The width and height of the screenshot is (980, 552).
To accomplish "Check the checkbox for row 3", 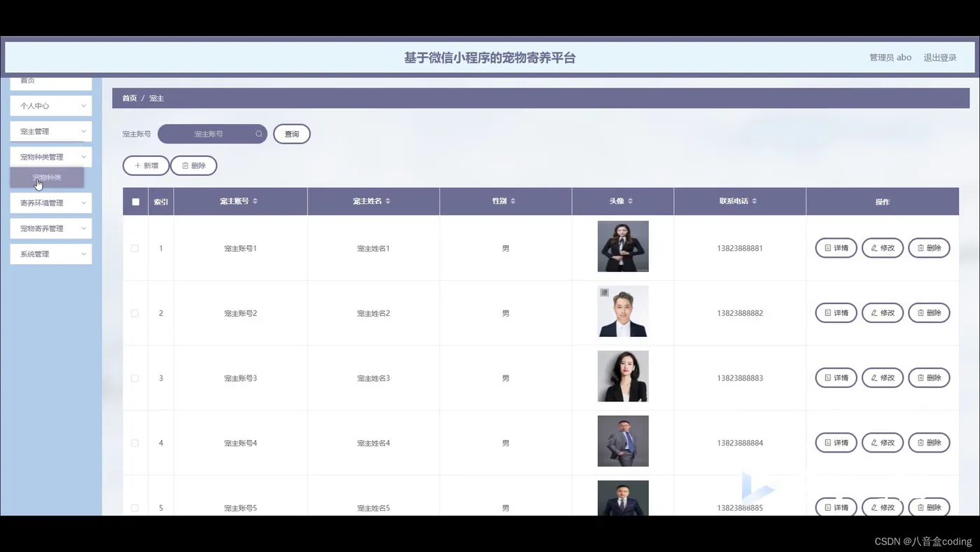I will pyautogui.click(x=135, y=378).
